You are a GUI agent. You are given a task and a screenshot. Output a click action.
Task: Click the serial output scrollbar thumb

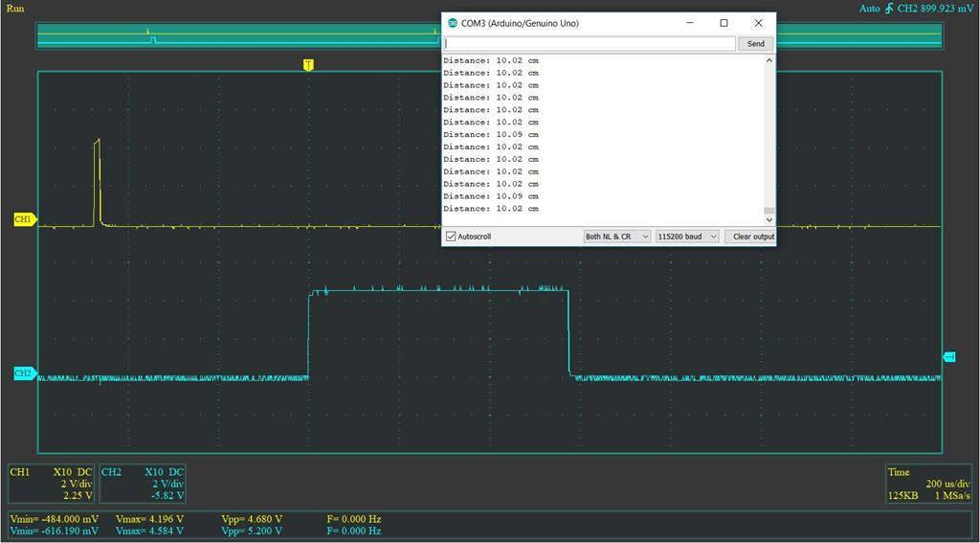(769, 211)
